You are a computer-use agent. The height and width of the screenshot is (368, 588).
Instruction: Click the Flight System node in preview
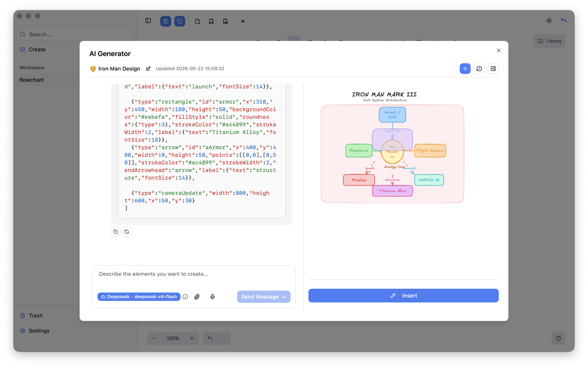[x=430, y=150]
